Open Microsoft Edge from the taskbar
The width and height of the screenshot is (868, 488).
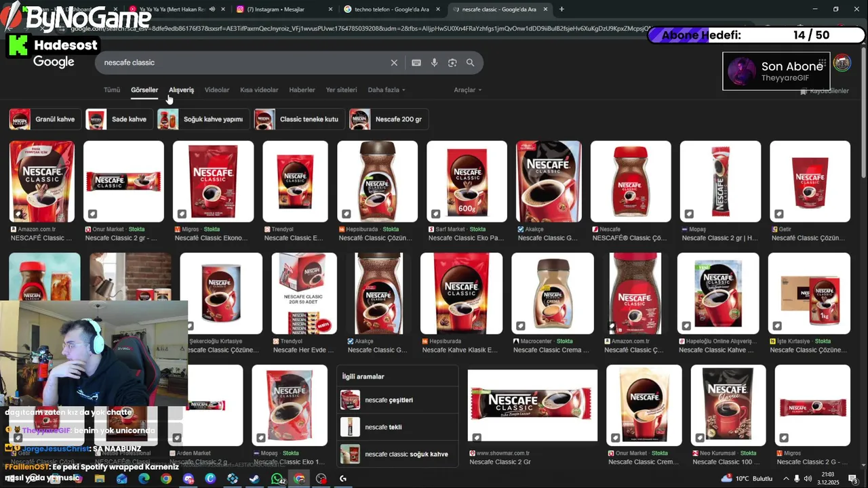pos(144,479)
